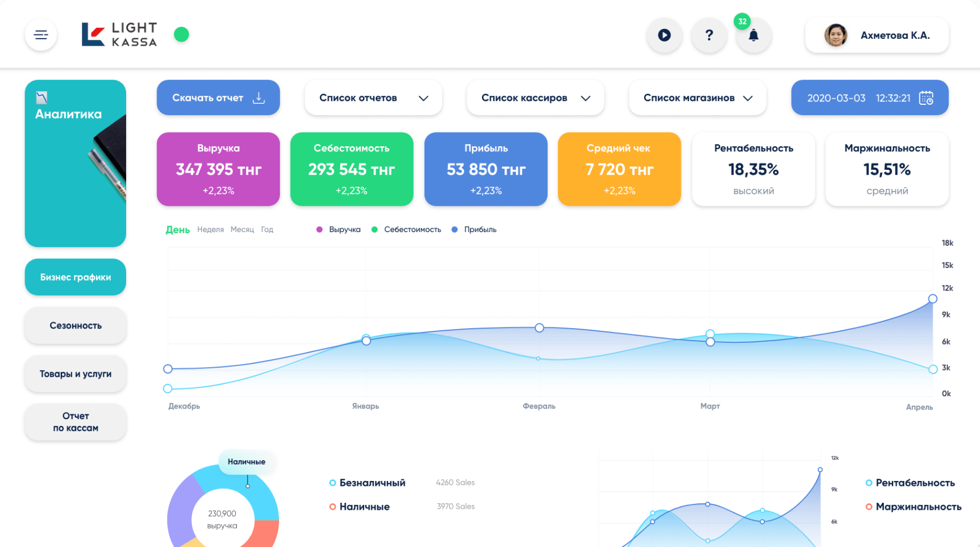
Task: Click the download icon on Скачать отчет
Action: coord(259,98)
